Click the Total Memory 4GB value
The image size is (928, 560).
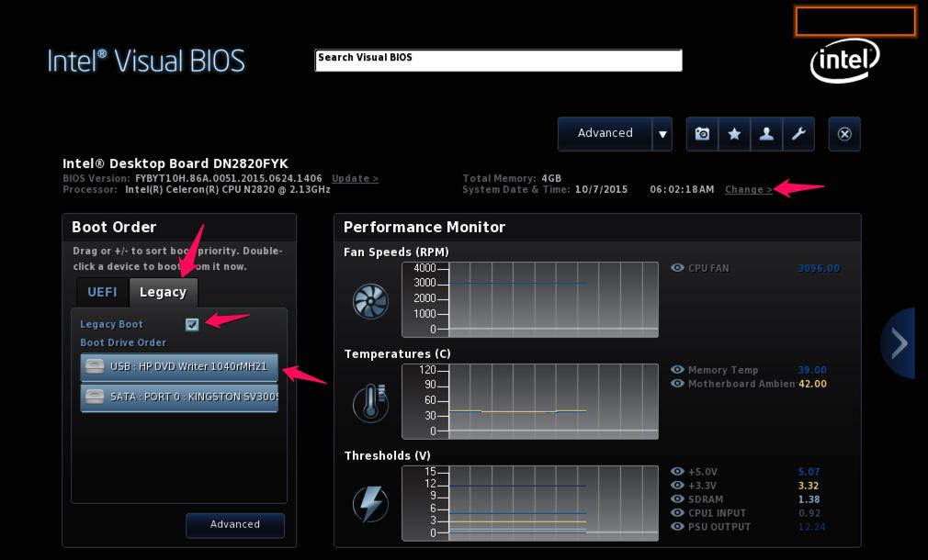tap(551, 179)
